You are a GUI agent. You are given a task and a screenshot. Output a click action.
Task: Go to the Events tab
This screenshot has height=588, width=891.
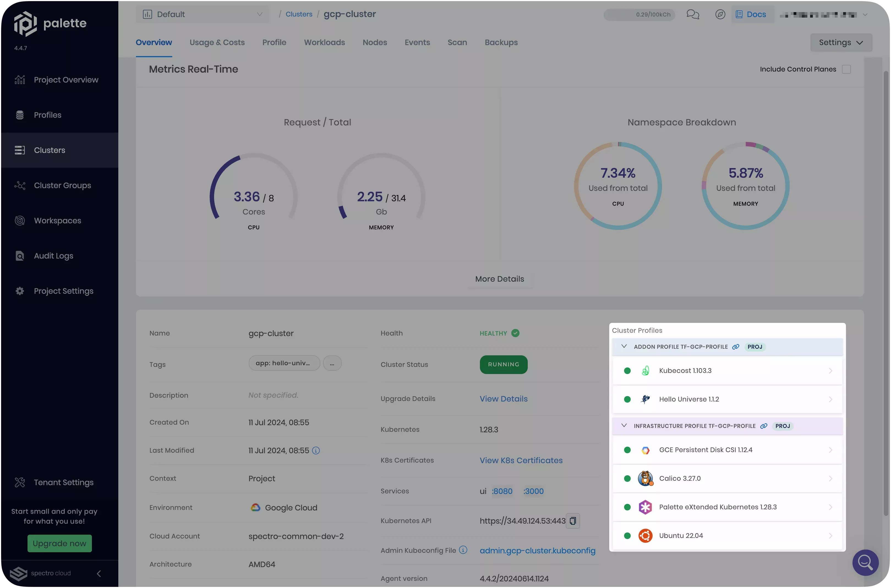click(x=417, y=42)
